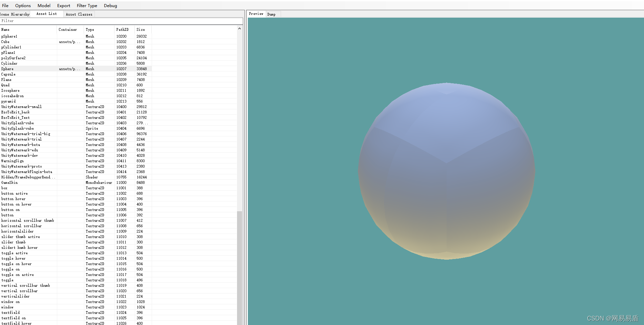Screen dimensions: 644x325
Task: Open the Debug menu
Action: click(110, 5)
